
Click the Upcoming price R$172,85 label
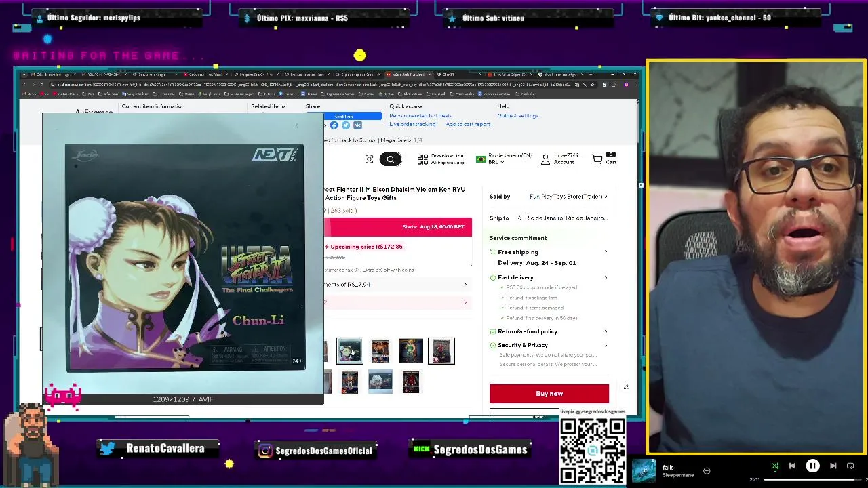pos(366,247)
